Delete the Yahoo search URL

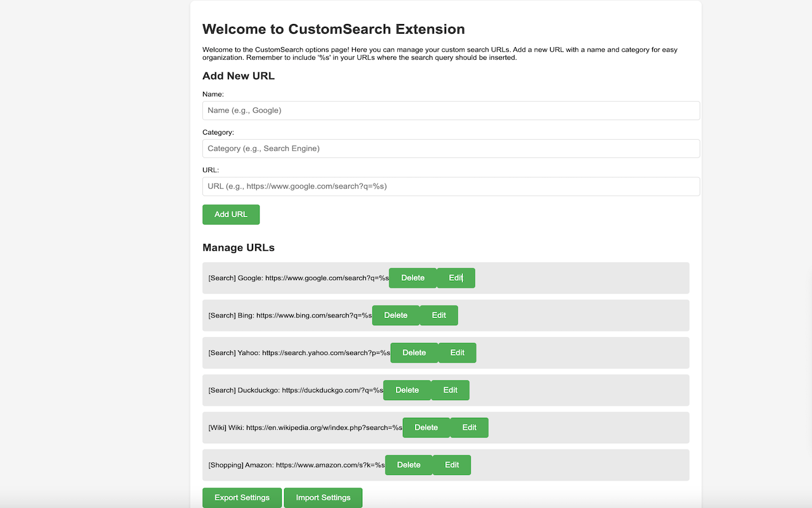pos(414,352)
